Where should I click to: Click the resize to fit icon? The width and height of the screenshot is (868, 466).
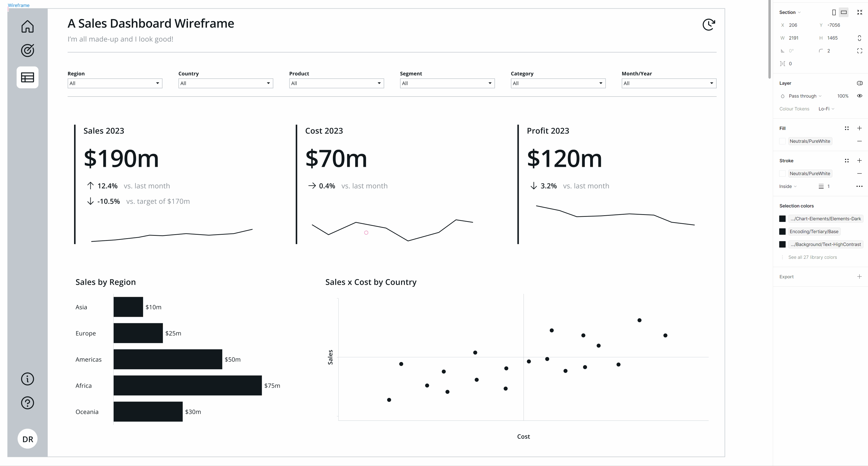859,12
